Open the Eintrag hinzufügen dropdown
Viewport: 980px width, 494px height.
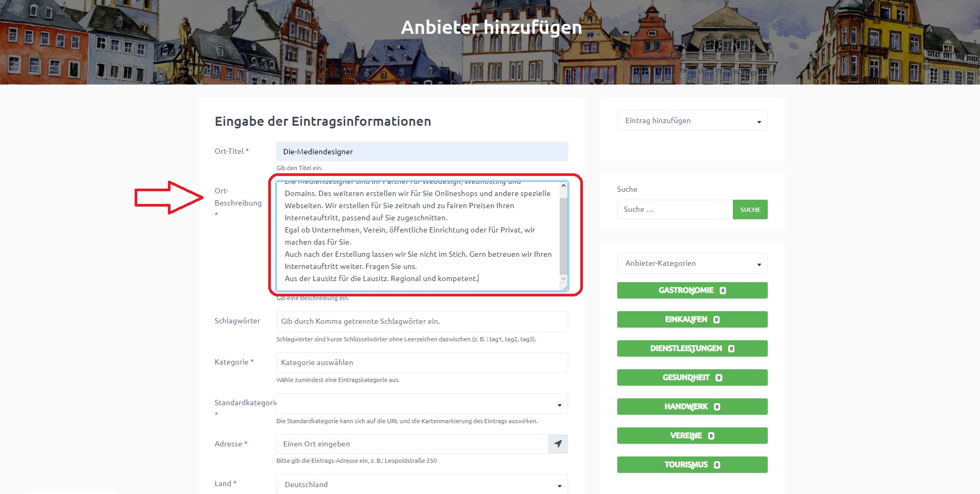[692, 120]
